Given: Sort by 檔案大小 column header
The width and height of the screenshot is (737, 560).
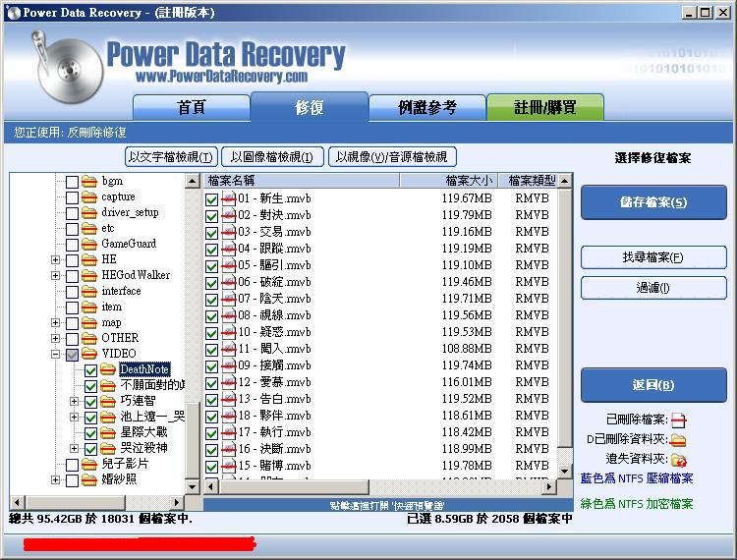Looking at the screenshot, I should tap(449, 181).
